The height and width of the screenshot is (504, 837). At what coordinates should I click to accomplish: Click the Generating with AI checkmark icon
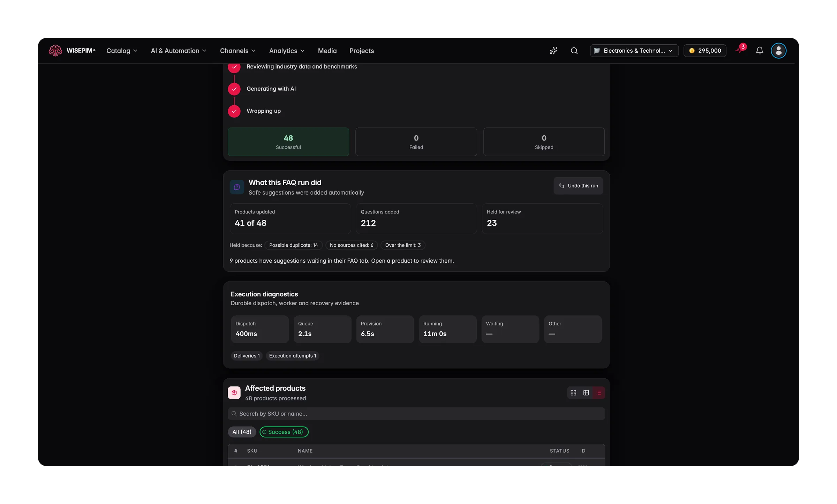click(234, 89)
